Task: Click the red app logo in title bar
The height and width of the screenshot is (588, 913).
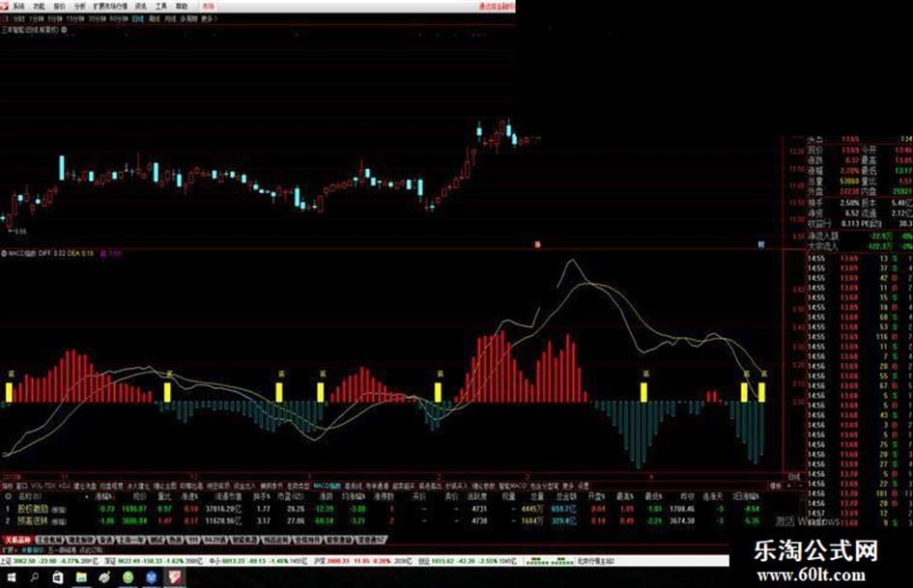Action: point(5,7)
